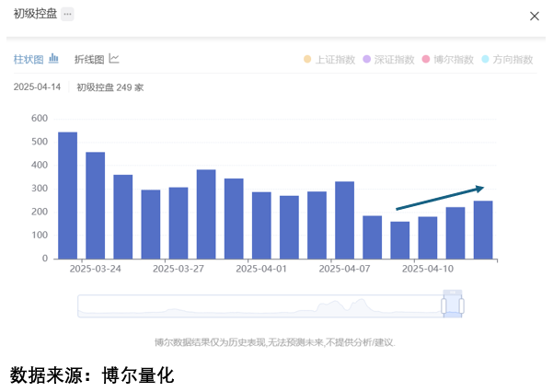
Task: Click the right handle of the range slider
Action: pos(461,306)
